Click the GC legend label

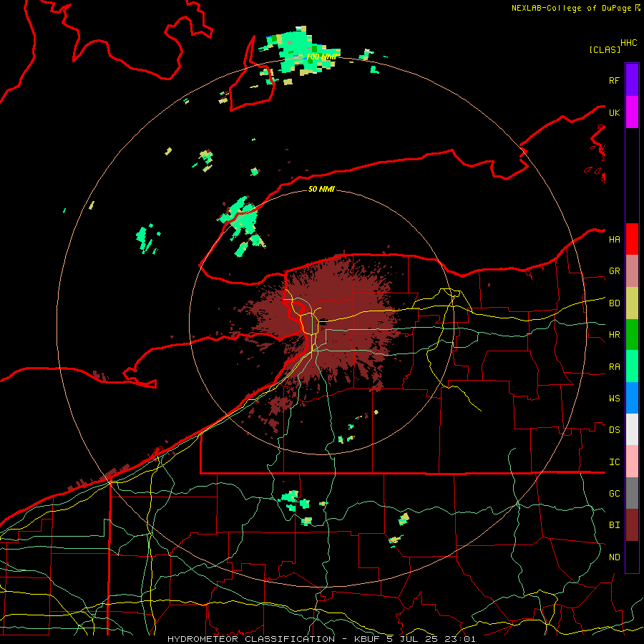pyautogui.click(x=614, y=493)
